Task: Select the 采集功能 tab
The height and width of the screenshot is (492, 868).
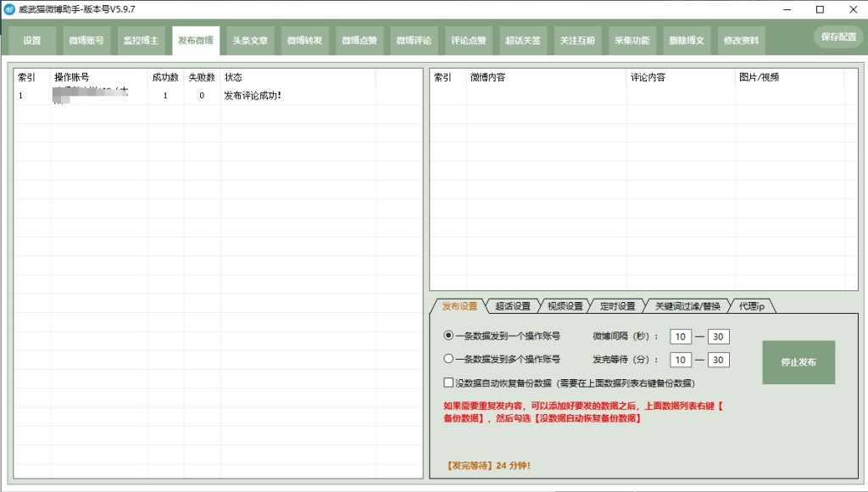Action: [632, 41]
